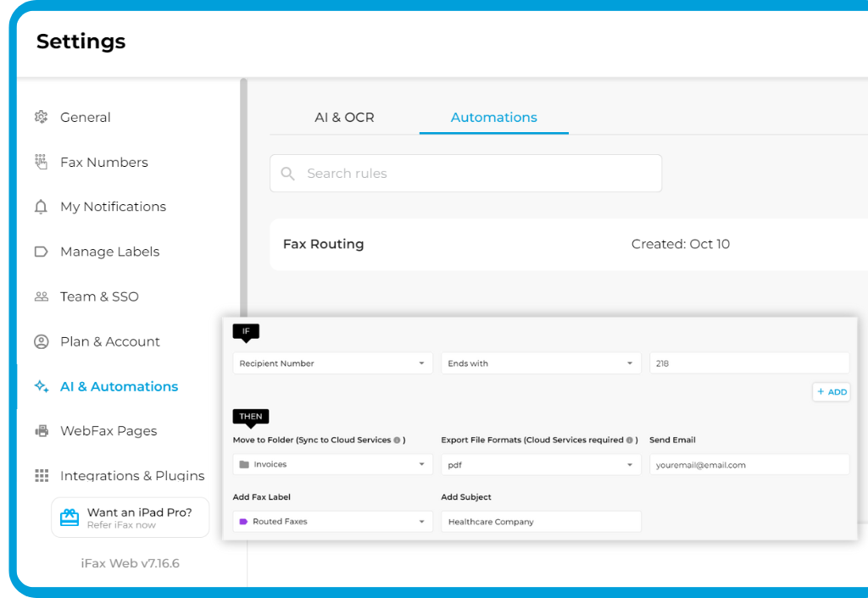Open the pdf export format dropdown
Screen dimensions: 868x598
(541, 465)
